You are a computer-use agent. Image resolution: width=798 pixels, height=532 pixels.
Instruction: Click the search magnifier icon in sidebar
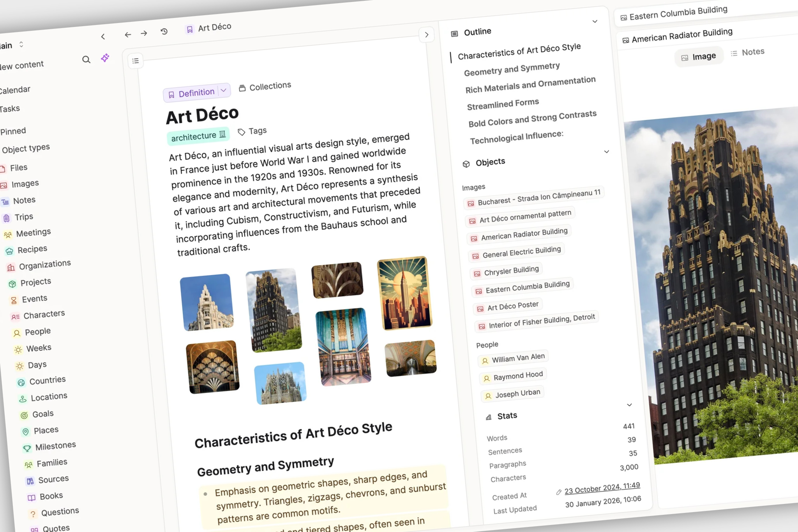click(86, 60)
